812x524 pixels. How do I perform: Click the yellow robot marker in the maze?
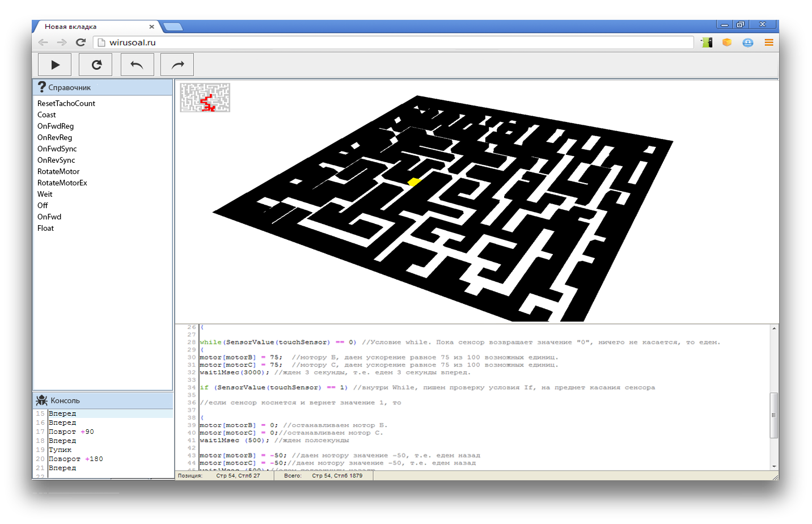coord(414,181)
